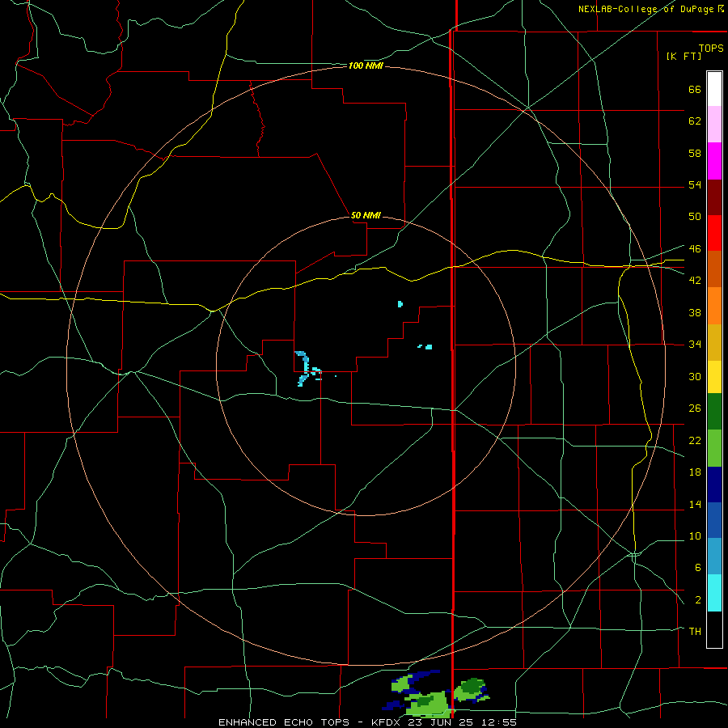Viewport: 728px width, 728px height.
Task: Click the dark green echo right of thick red line
Action: (472, 685)
